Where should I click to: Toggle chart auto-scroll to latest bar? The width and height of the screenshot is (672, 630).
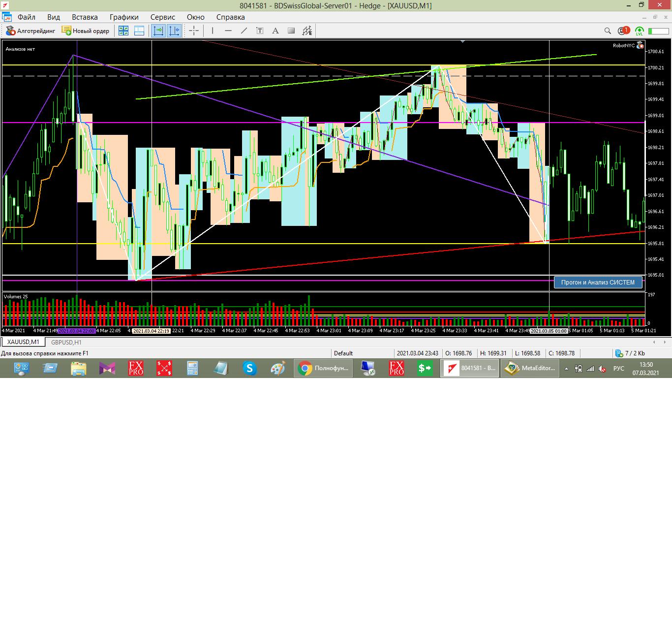[158, 31]
